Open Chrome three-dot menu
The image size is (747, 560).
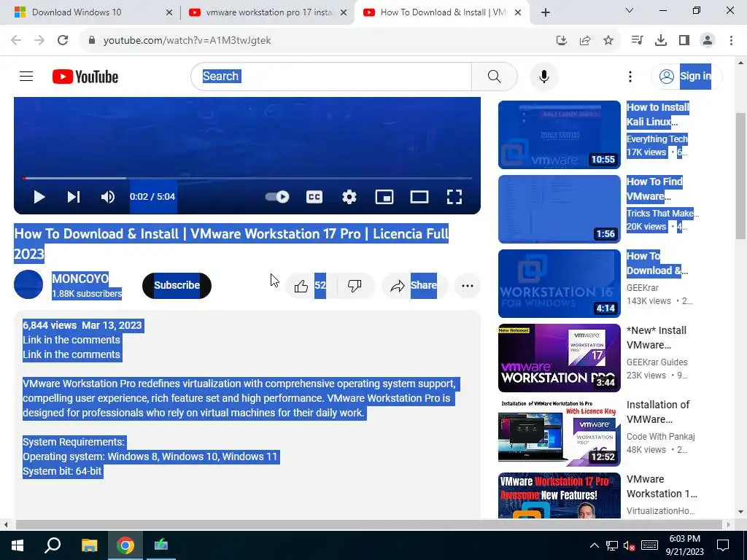click(731, 41)
